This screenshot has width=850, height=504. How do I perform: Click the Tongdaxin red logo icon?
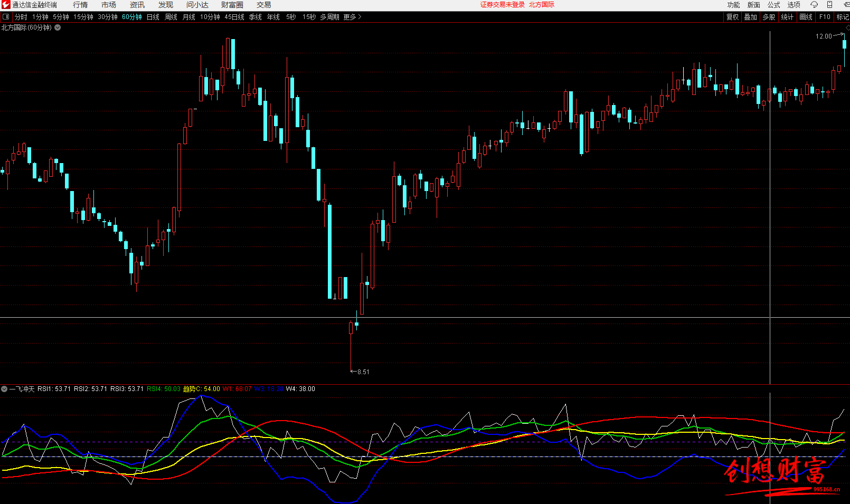pos(6,5)
